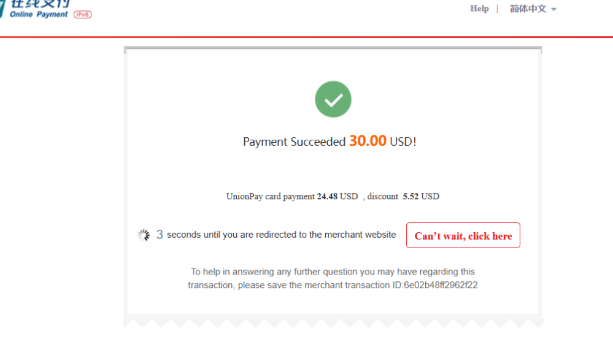Click the orange 30.00 payment amount

click(x=368, y=142)
